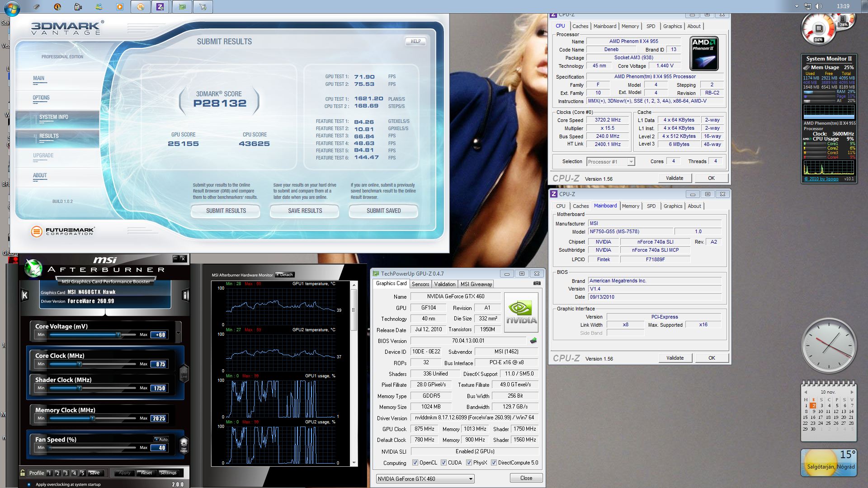Image resolution: width=868 pixels, height=488 pixels.
Task: Click the SAVE RESULTS button
Action: tap(305, 211)
